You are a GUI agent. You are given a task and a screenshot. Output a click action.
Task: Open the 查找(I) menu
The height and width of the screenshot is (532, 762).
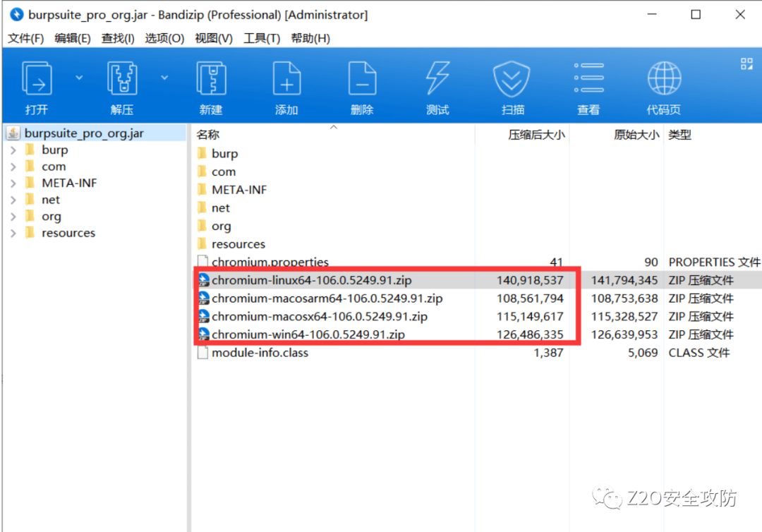coord(118,38)
